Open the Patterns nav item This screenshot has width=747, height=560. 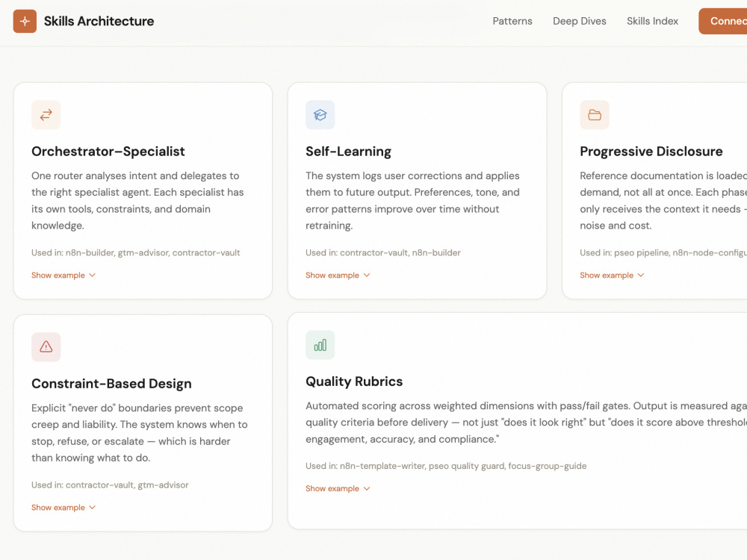pos(512,21)
